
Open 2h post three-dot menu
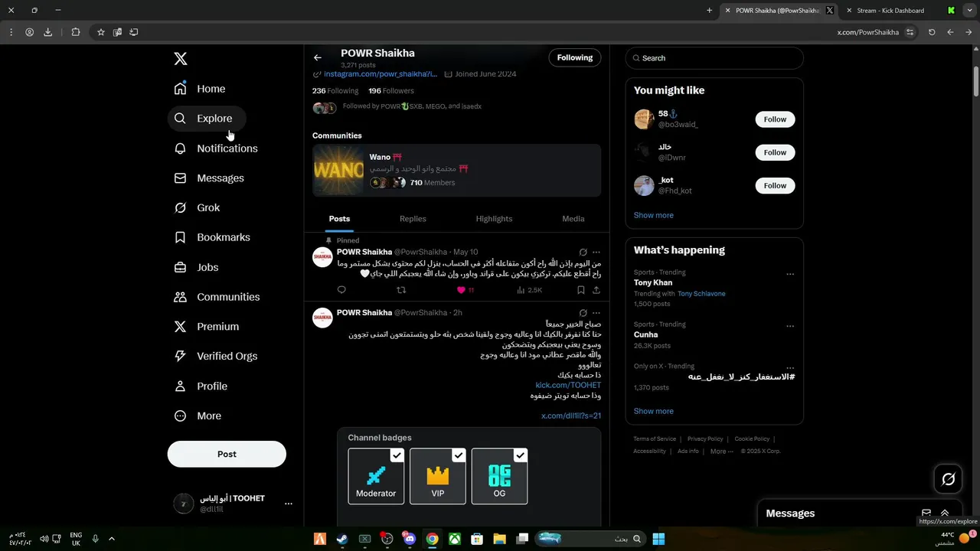[596, 313]
